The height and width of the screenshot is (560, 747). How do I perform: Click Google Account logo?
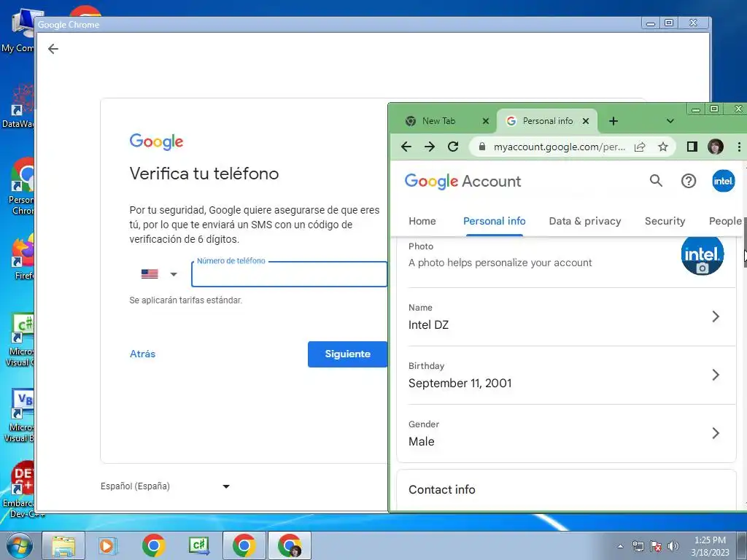click(x=462, y=182)
